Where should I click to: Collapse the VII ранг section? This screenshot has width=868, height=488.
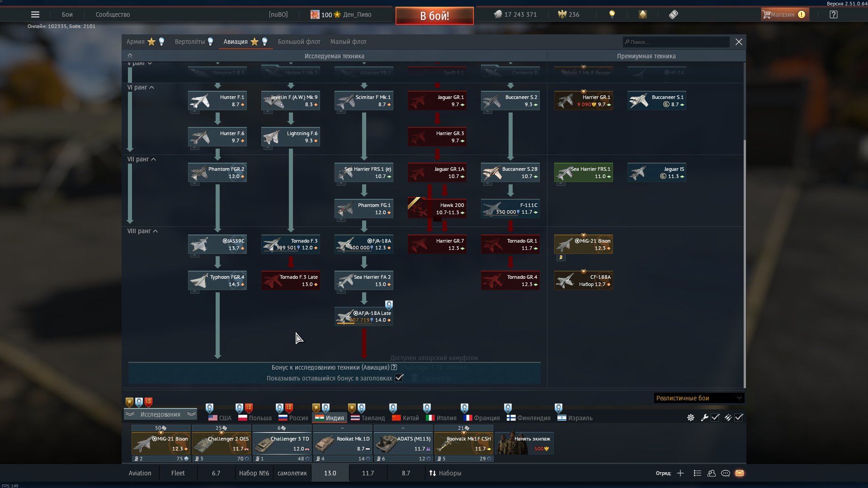pyautogui.click(x=153, y=159)
